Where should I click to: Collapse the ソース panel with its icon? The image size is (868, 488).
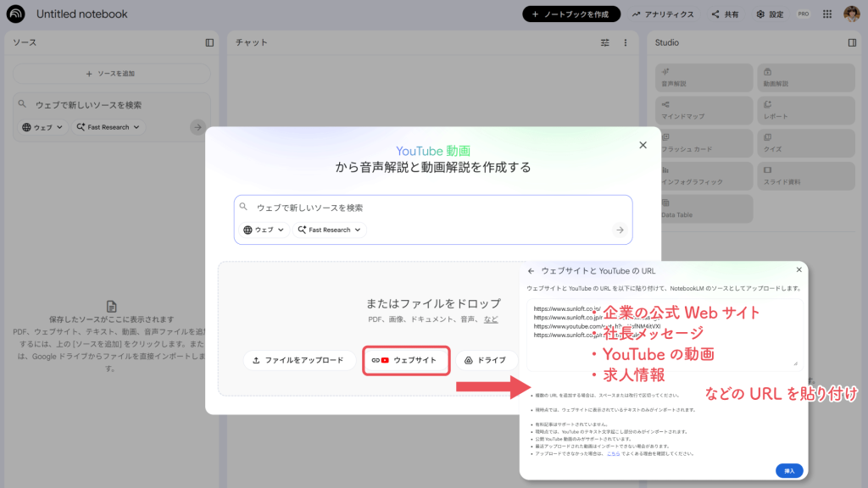(209, 42)
